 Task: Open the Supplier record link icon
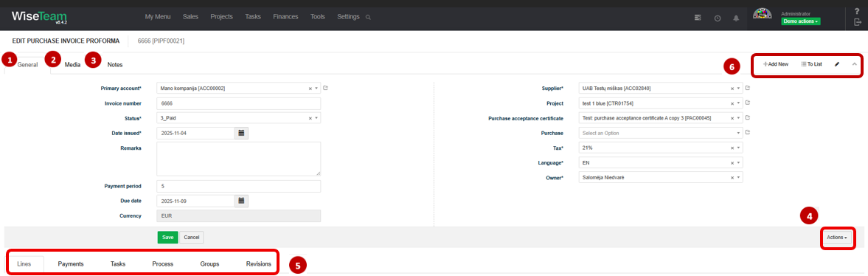pos(747,88)
